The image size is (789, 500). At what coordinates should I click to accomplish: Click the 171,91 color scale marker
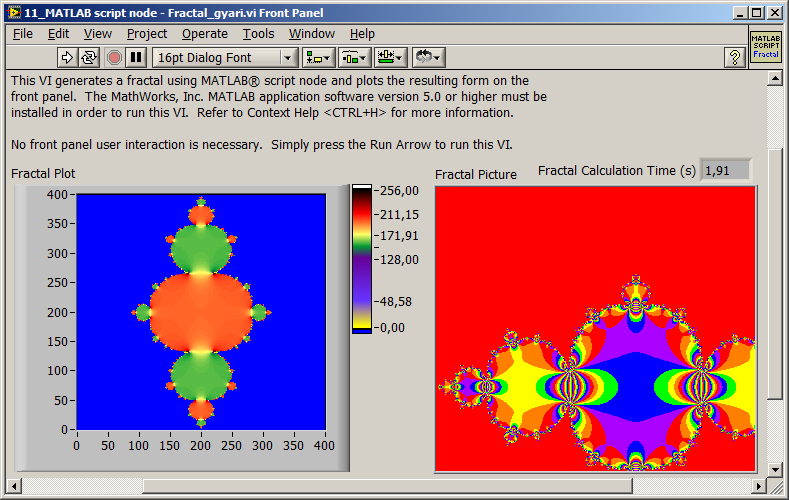[x=399, y=235]
